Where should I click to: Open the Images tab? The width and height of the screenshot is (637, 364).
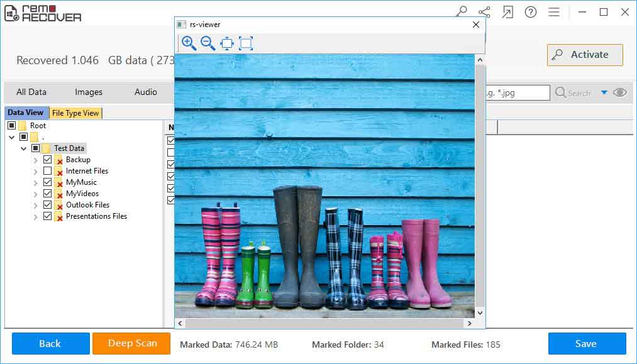coord(88,92)
